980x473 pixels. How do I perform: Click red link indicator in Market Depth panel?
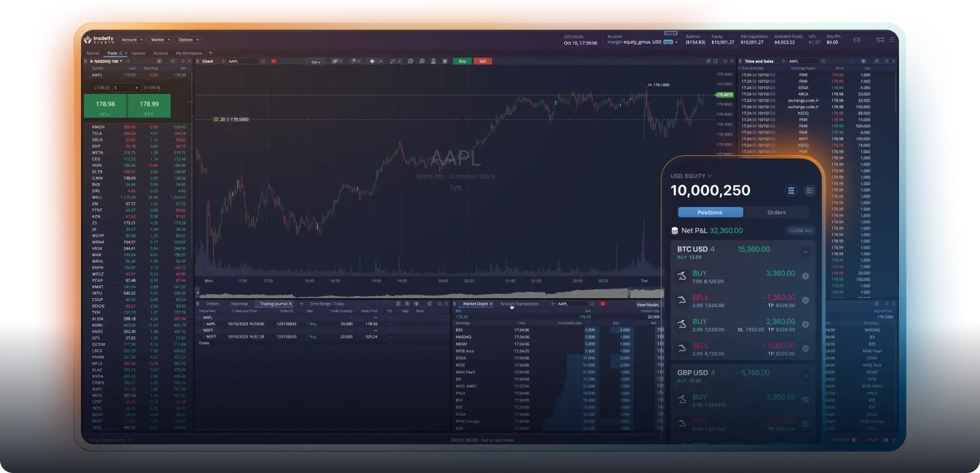click(x=603, y=304)
